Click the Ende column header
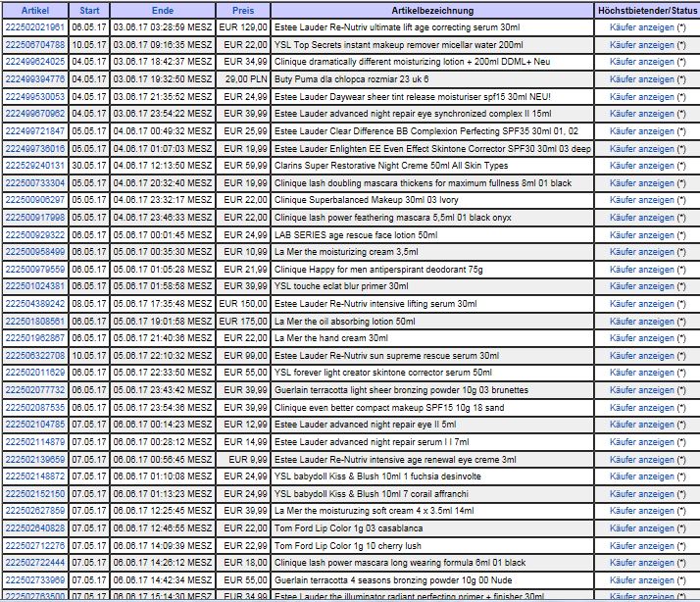This screenshot has height=602, width=700. [163, 10]
